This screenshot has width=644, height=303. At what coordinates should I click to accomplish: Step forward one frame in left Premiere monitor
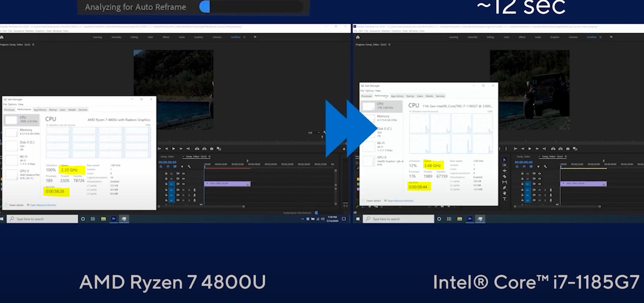tap(181, 149)
